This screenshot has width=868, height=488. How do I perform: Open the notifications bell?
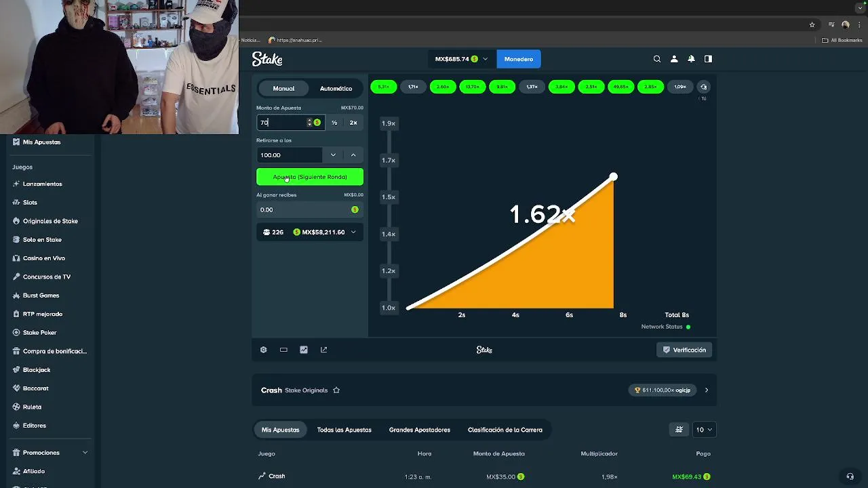point(691,59)
